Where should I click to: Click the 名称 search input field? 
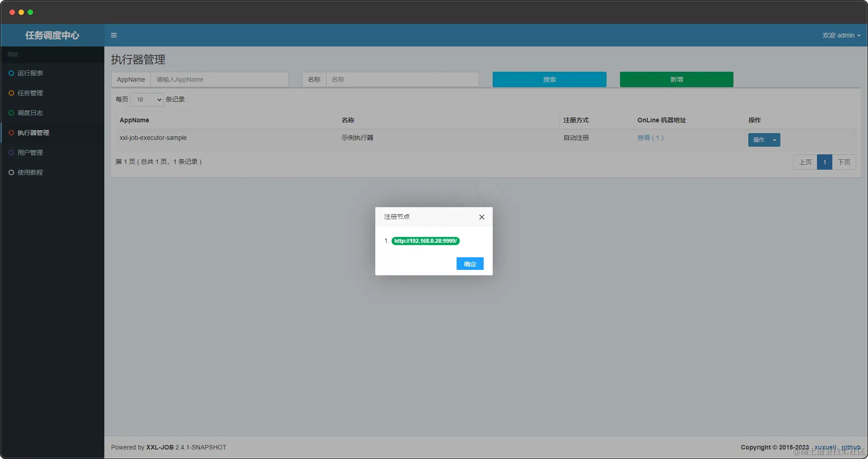(x=402, y=79)
